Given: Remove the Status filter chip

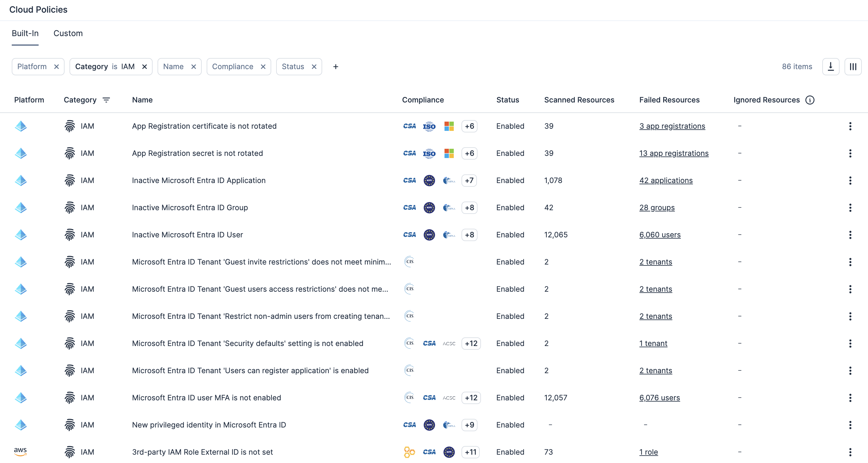Looking at the screenshot, I should click(x=314, y=67).
